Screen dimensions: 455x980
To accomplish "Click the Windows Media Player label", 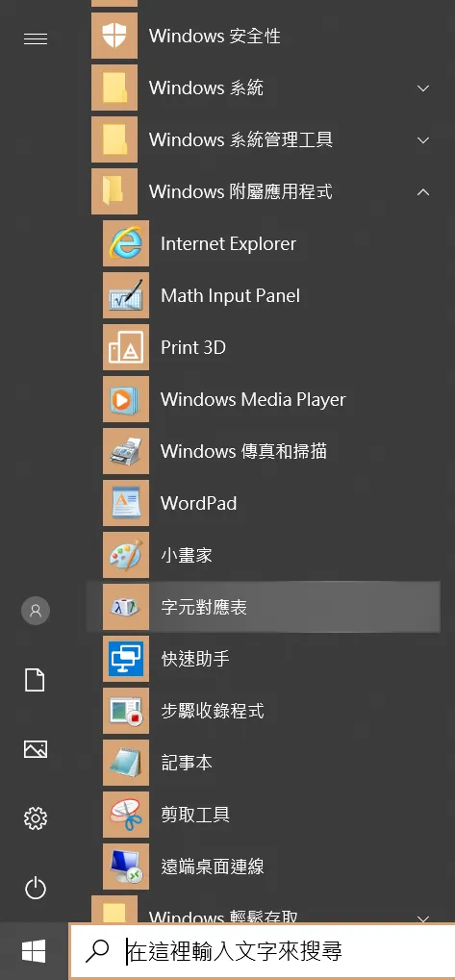I will coord(253,399).
